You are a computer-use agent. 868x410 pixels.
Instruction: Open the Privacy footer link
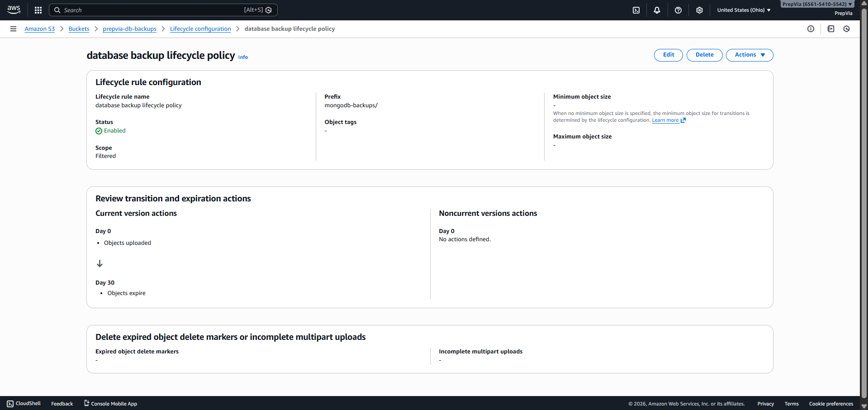[765, 404]
